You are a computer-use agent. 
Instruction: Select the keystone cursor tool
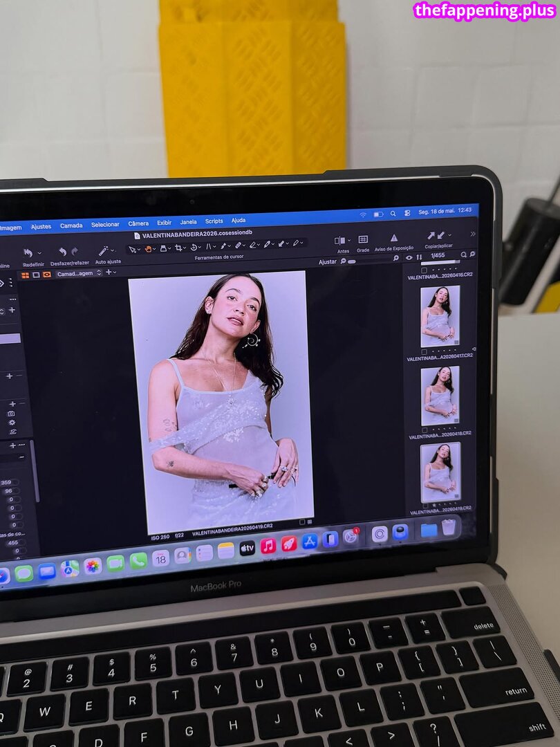pos(208,247)
